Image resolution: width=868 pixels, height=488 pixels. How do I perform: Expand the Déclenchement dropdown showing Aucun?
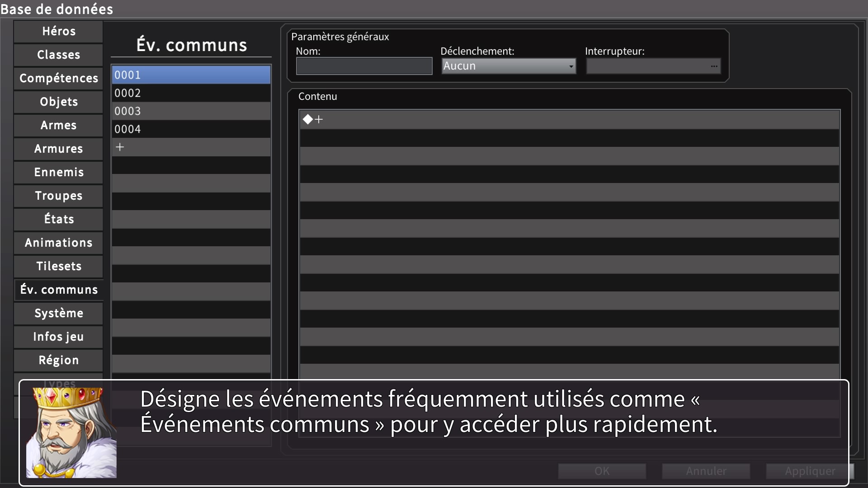coord(509,66)
